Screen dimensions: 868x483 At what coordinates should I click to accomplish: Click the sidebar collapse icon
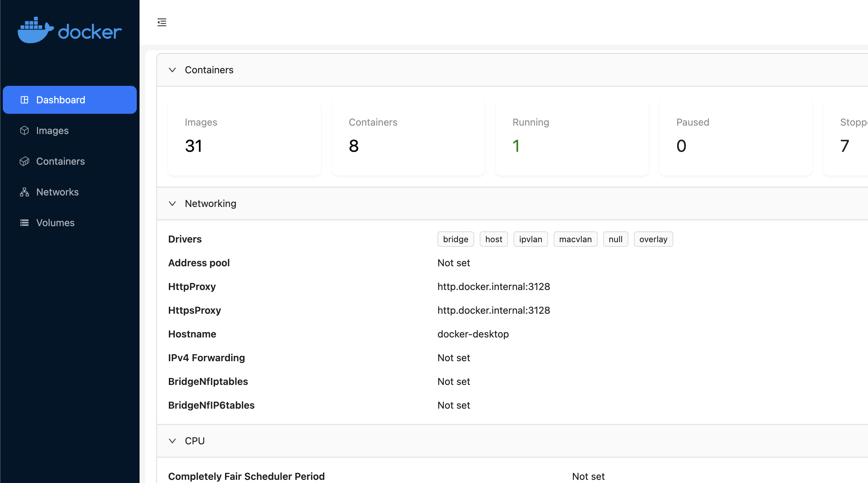click(x=162, y=22)
